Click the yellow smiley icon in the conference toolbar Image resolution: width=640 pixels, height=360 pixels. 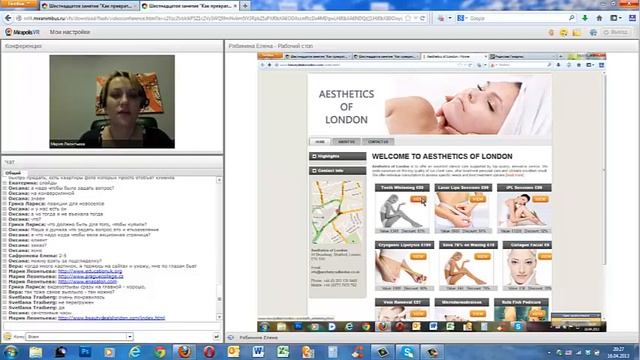click(x=564, y=32)
